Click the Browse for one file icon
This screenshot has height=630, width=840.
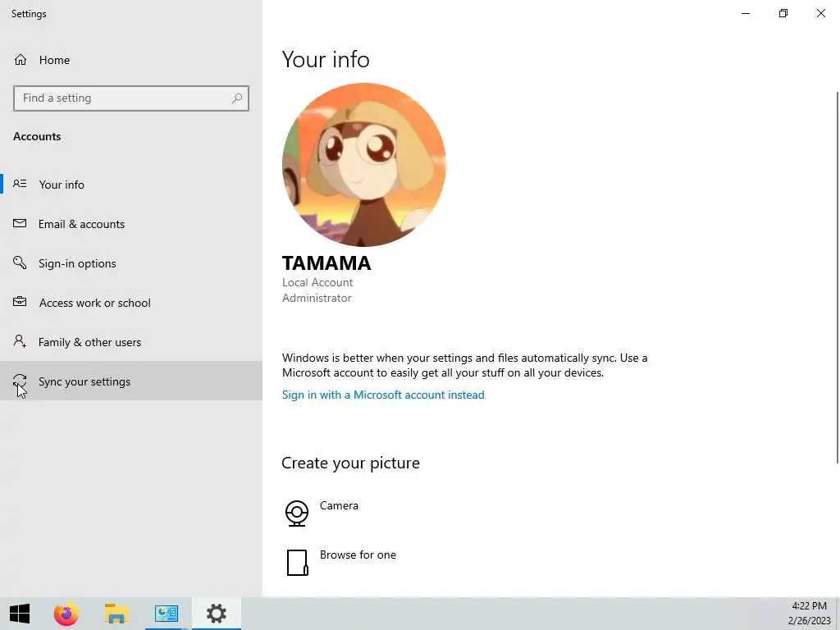297,563
